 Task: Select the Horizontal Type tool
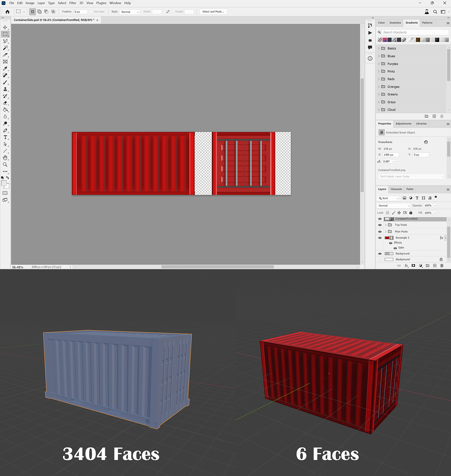coord(5,137)
